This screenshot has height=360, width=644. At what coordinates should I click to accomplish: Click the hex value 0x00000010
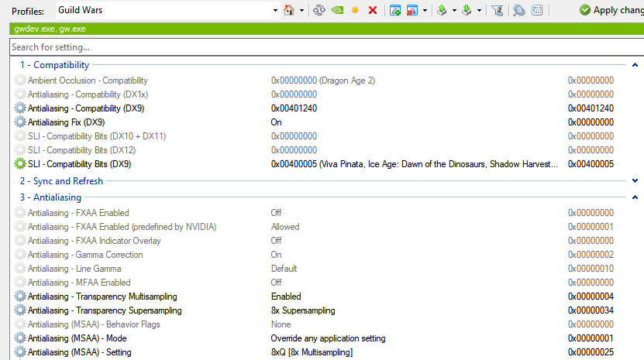click(x=591, y=269)
